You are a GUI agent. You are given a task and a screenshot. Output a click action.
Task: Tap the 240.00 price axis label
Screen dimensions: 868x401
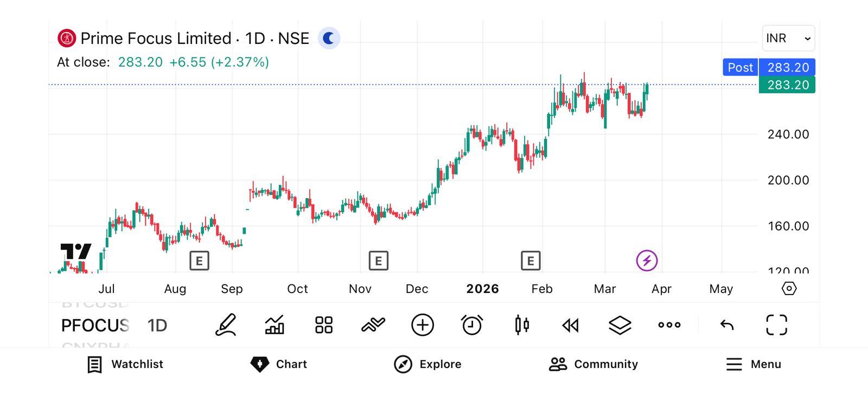[x=788, y=135]
